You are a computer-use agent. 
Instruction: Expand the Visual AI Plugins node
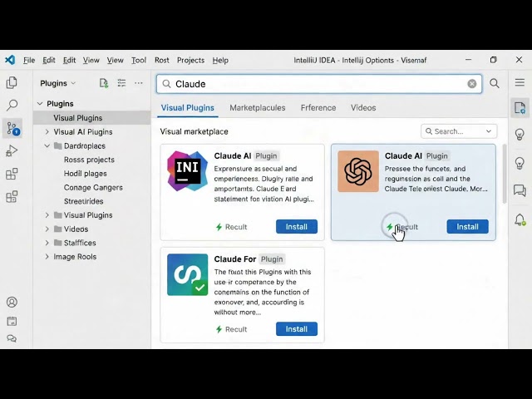(47, 131)
